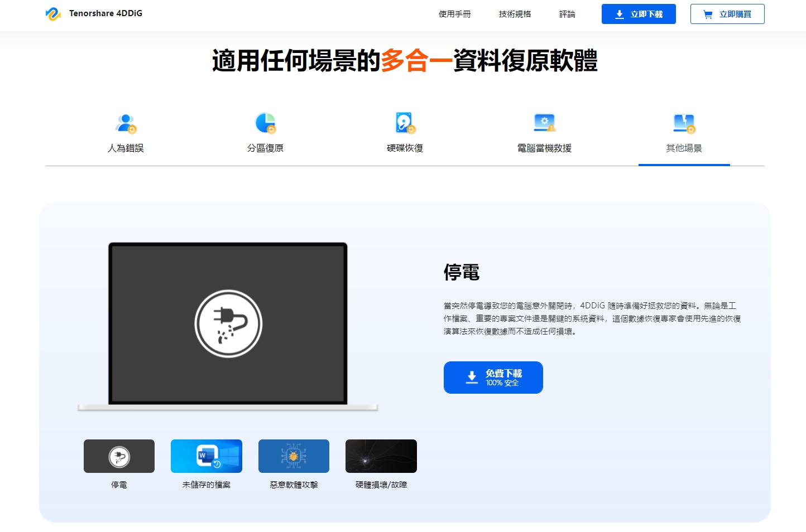The height and width of the screenshot is (532, 806).
Task: Click the 免費下載 download button
Action: coord(493,378)
